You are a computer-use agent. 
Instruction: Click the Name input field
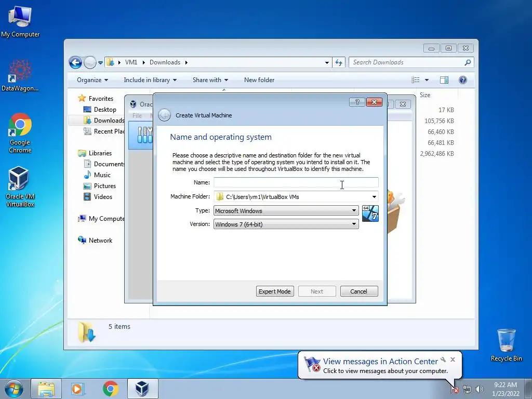[x=296, y=182]
